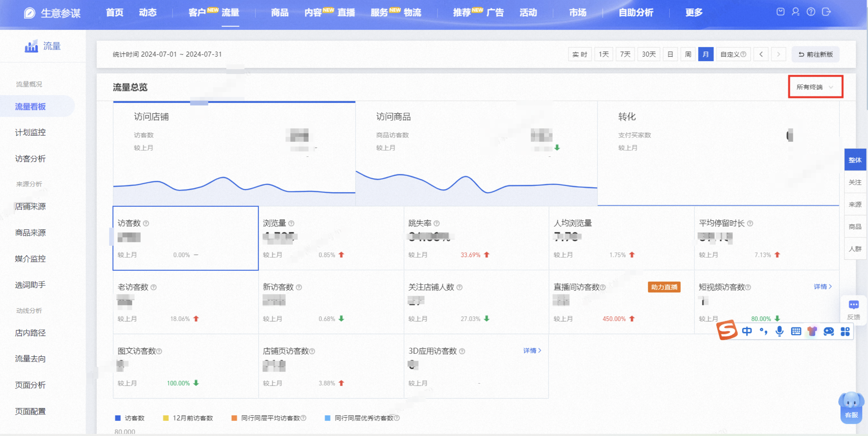Select the 7天 time range option
This screenshot has width=868, height=436.
coord(625,54)
